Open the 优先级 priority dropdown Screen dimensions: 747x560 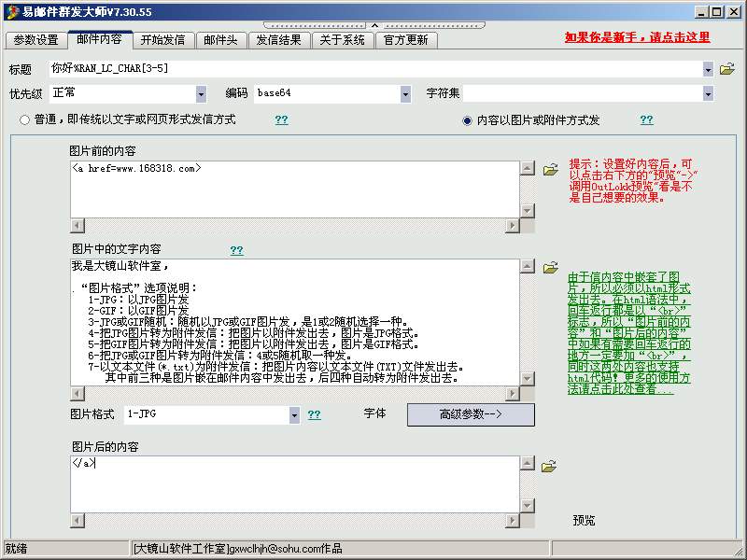201,94
